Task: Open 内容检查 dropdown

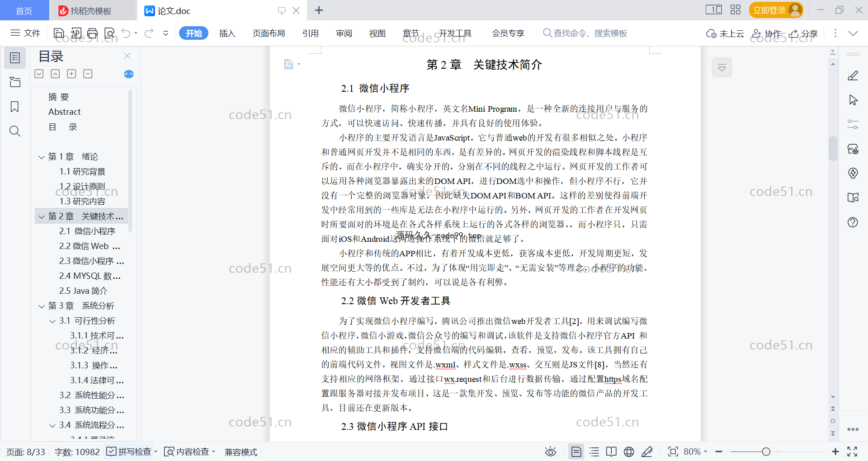Action: coord(190,452)
